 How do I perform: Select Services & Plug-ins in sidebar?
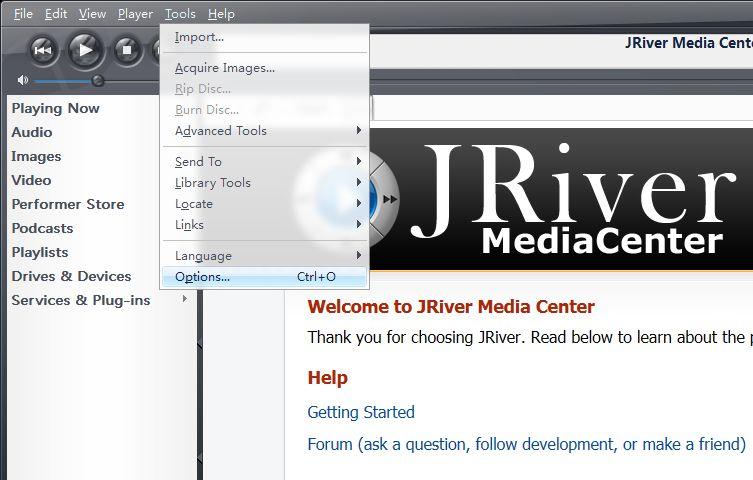(81, 300)
